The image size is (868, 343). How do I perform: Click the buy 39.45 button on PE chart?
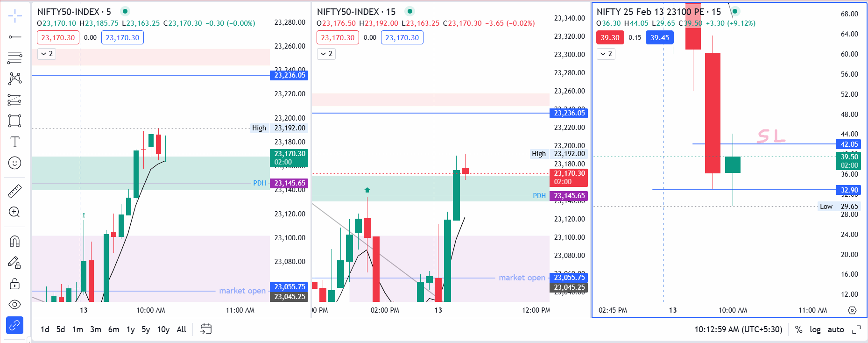[x=659, y=38]
